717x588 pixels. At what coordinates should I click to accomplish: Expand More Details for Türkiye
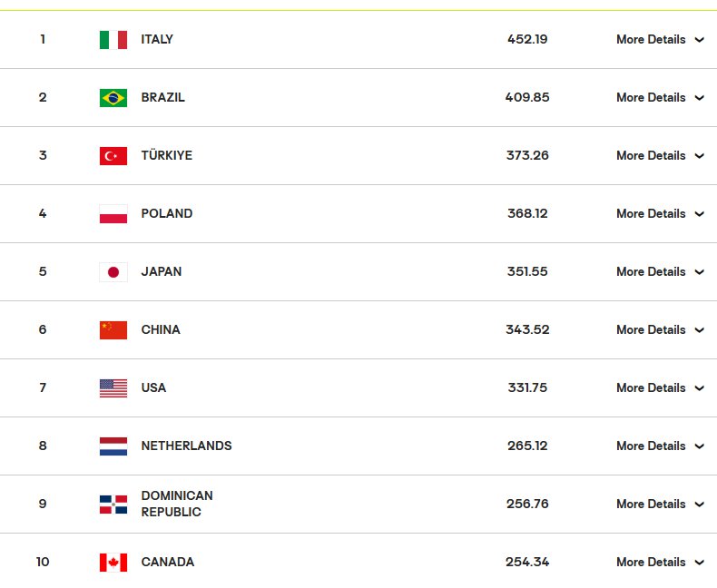pyautogui.click(x=660, y=155)
